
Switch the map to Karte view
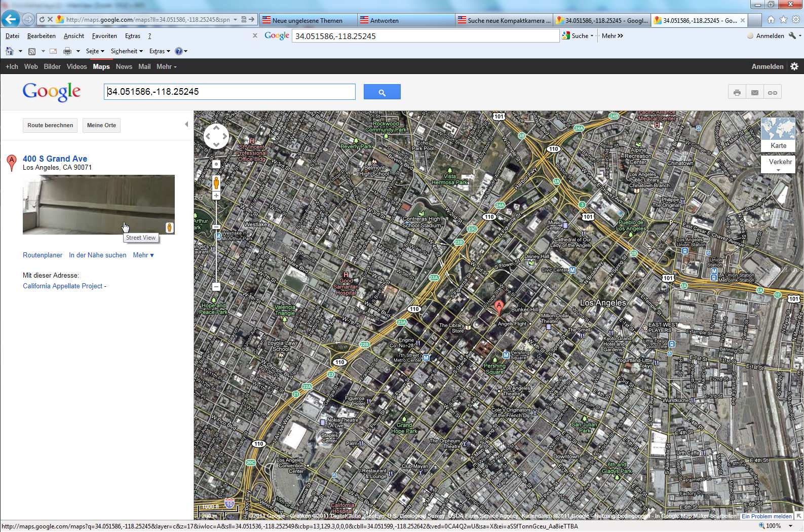click(x=778, y=135)
